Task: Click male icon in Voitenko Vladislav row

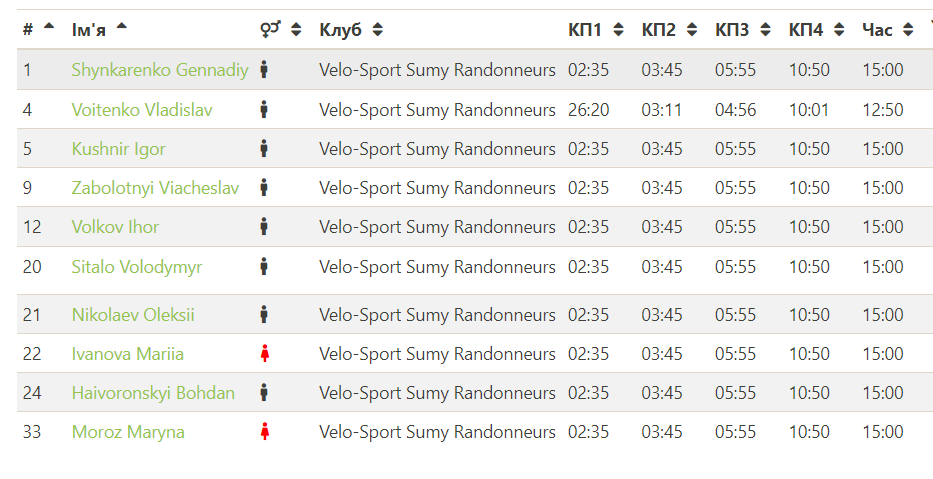Action: click(264, 110)
